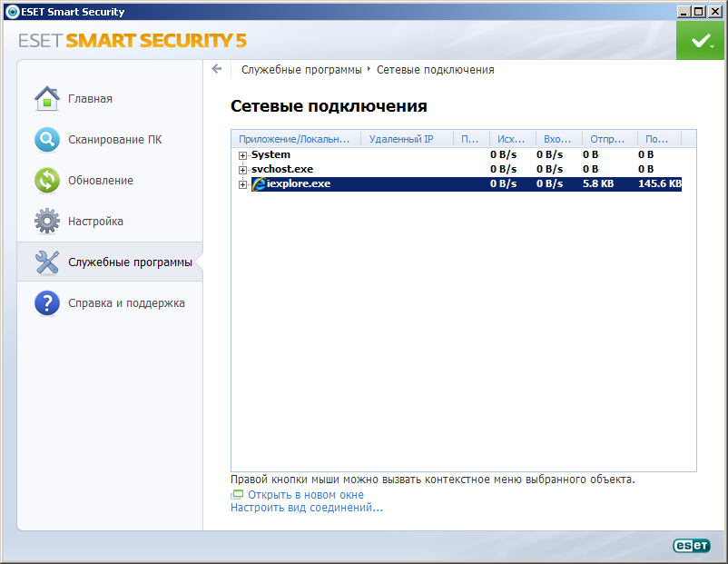Image resolution: width=728 pixels, height=564 pixels.
Task: Click the Справка и поддержка question icon
Action: coord(47,303)
